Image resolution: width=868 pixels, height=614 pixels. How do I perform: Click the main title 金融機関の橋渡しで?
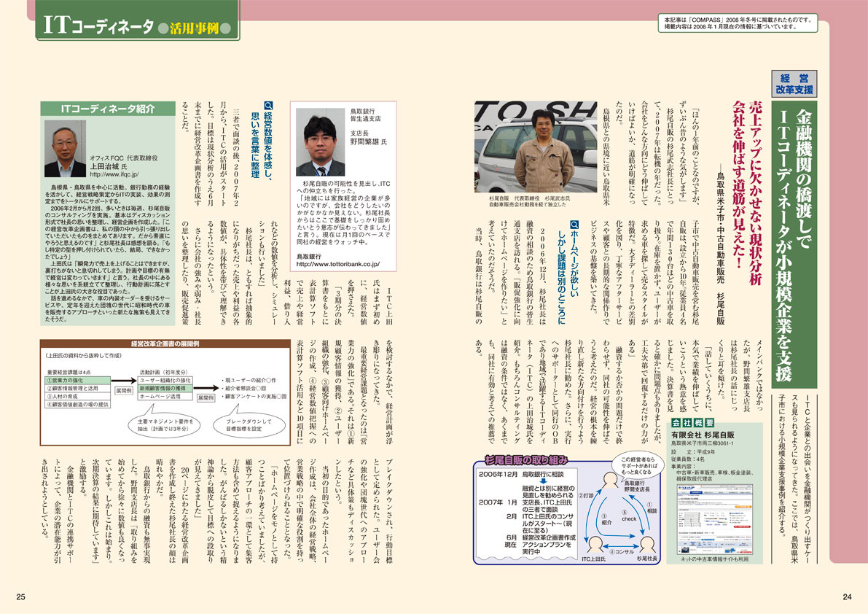tap(803, 179)
